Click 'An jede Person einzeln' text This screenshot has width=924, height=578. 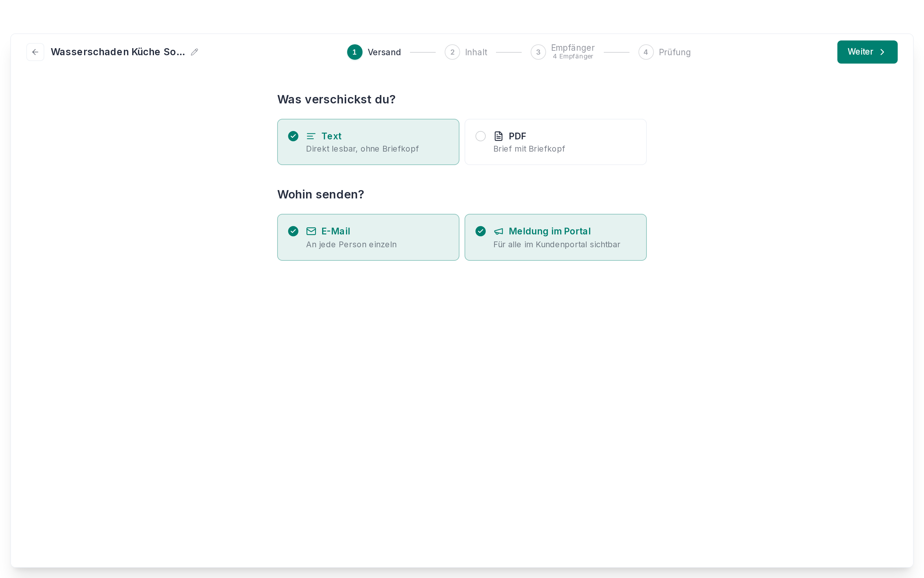coord(351,245)
